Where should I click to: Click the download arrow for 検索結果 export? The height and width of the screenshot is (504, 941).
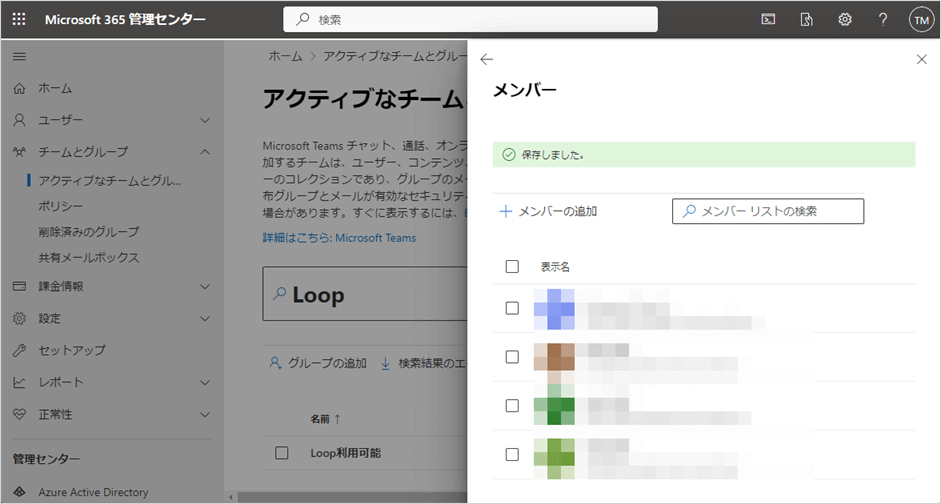(x=385, y=363)
